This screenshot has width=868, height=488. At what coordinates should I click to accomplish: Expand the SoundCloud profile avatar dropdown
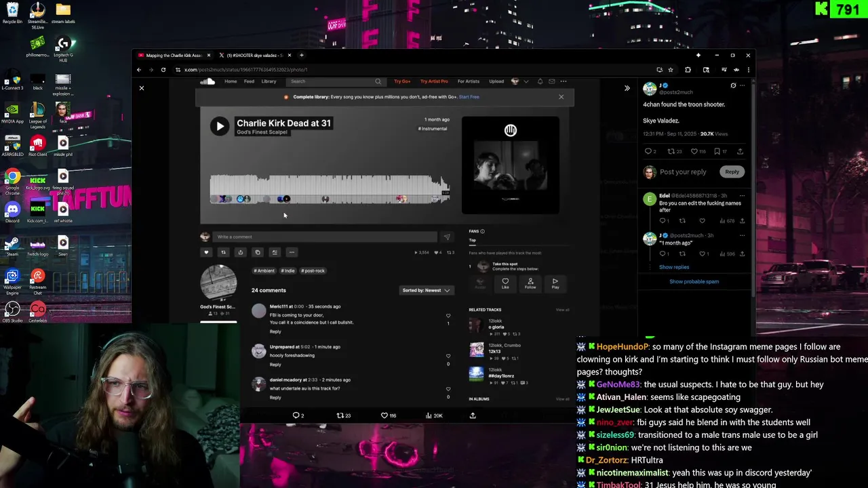coord(519,81)
